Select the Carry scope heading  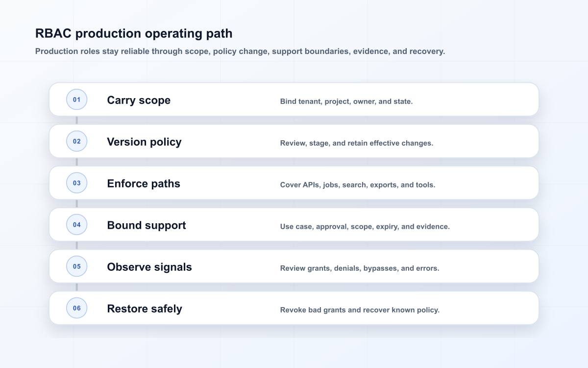[x=139, y=100]
